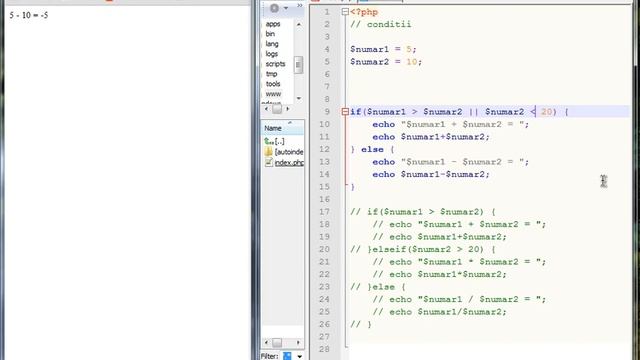
Task: Click the value 20 in the if condition
Action: pyautogui.click(x=546, y=112)
